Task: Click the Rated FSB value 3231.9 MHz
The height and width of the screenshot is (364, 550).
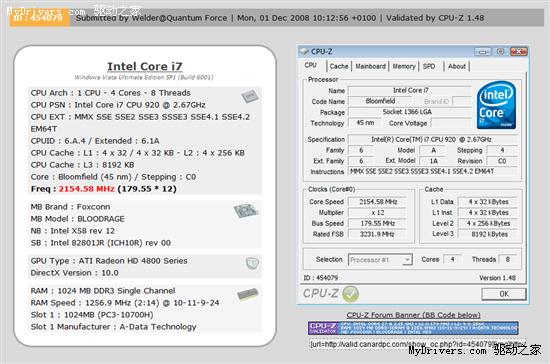Action: [377, 234]
